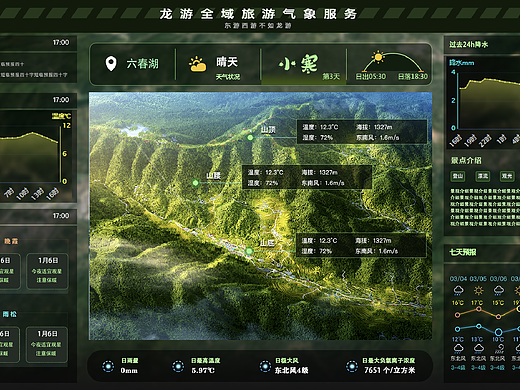Select the 漂流 attraction tag

(x=483, y=176)
